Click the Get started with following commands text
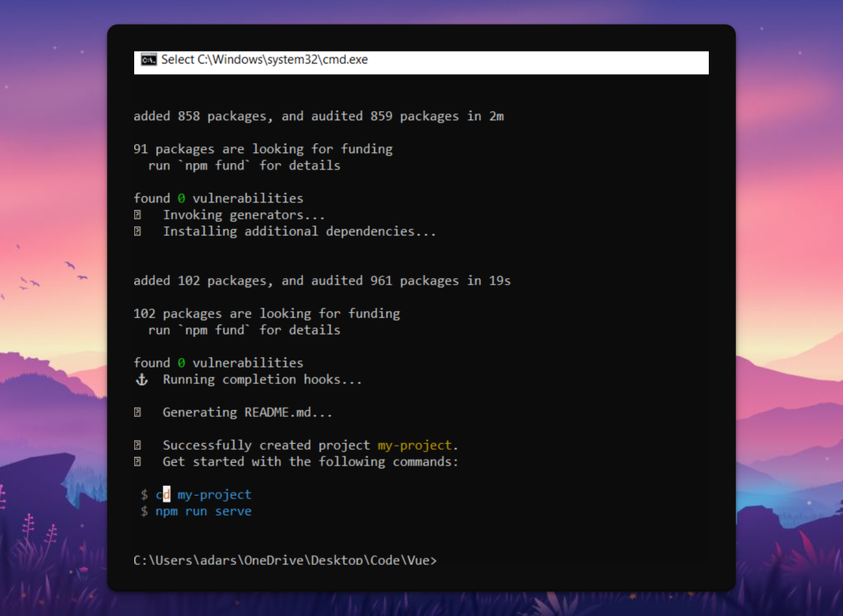The height and width of the screenshot is (616, 843). click(310, 462)
